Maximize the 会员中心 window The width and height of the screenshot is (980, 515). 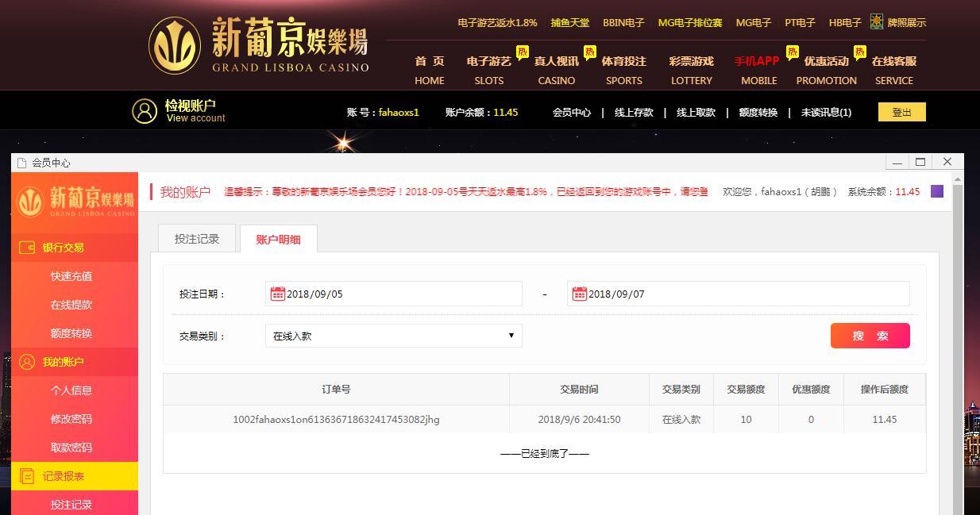pos(920,162)
